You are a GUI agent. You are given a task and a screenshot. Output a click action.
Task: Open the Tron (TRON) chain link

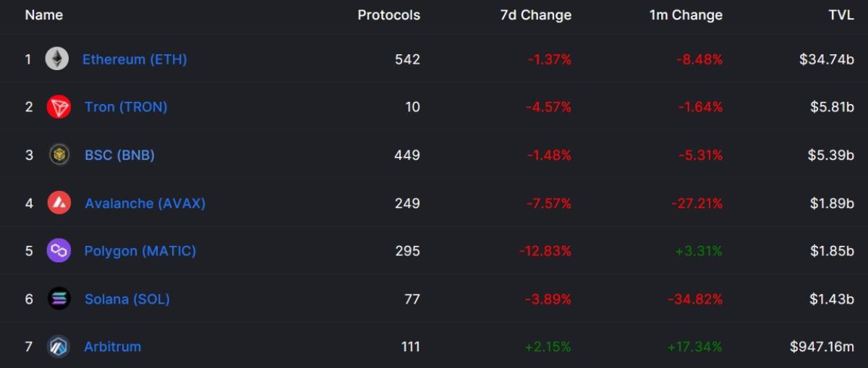coord(126,107)
